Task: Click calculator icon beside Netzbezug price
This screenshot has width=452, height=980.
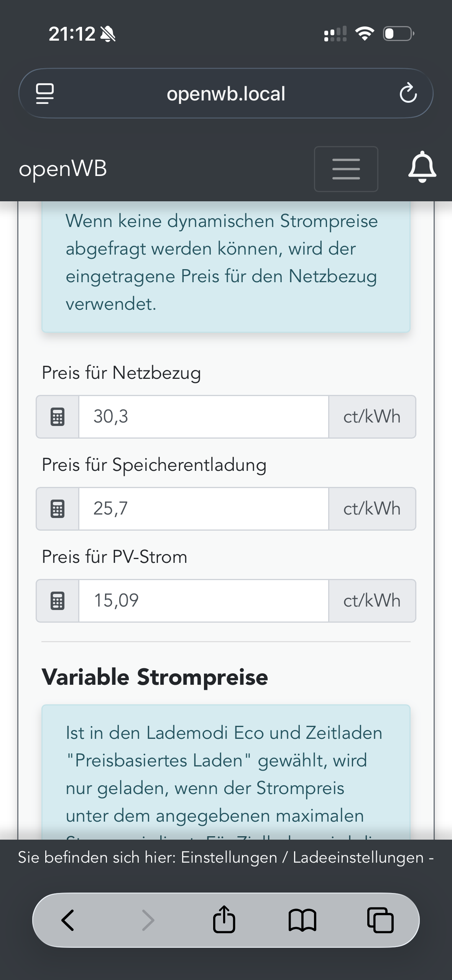Action: coord(58,417)
